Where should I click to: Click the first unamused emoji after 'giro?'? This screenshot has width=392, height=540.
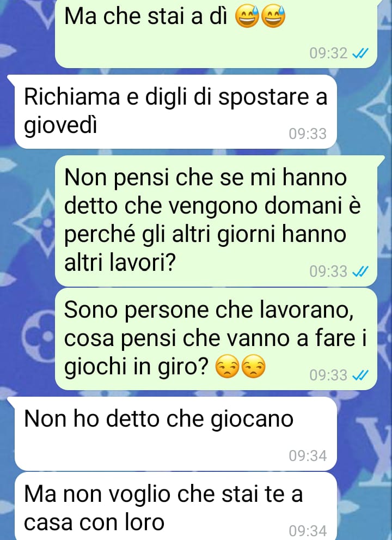[227, 366]
